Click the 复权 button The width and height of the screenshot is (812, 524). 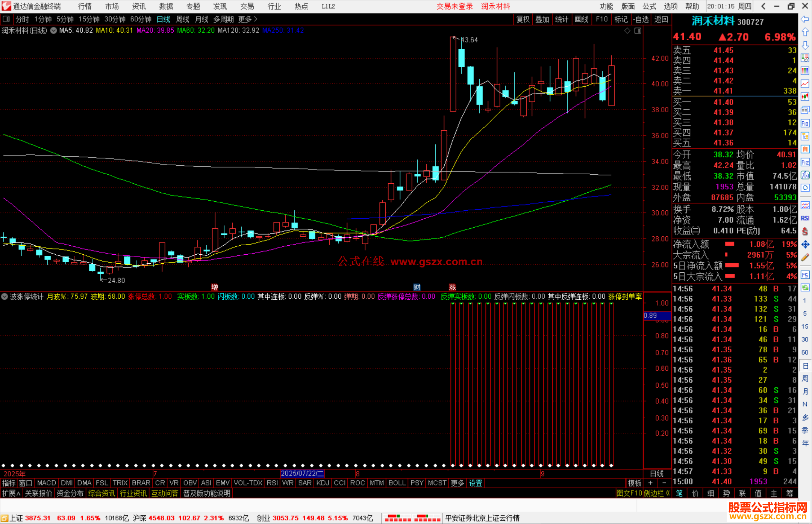tap(523, 19)
